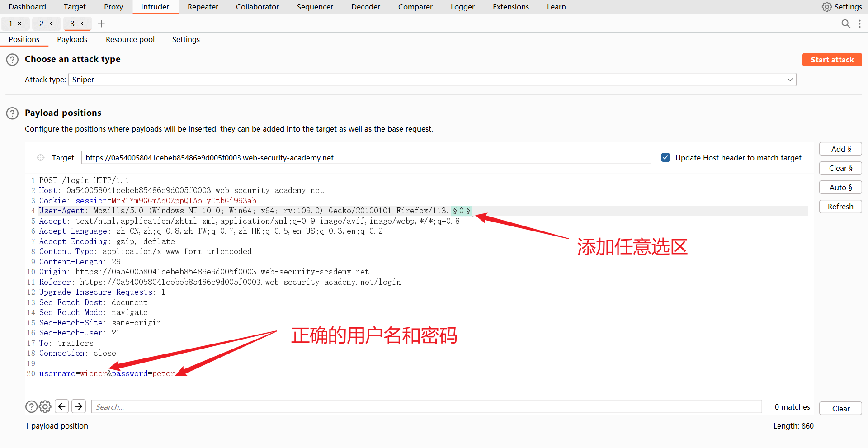Screen dimensions: 868x448
Task: Open the three-dot overflow menu icon
Action: [x=859, y=24]
